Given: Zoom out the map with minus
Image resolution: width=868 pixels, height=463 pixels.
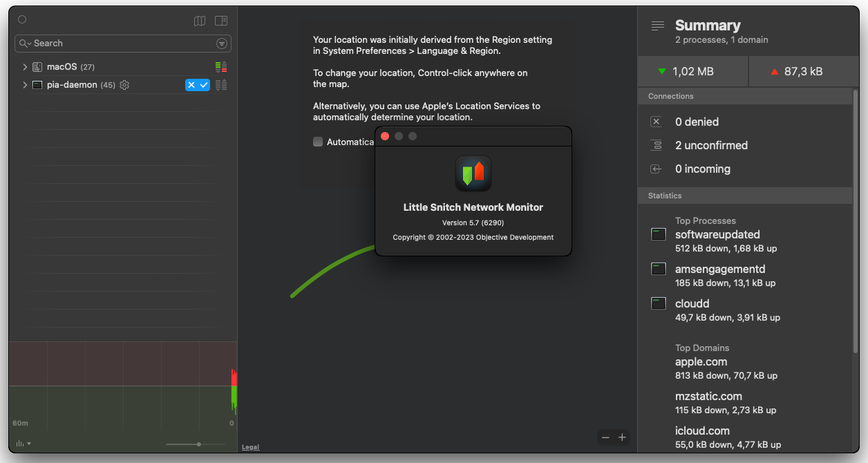Looking at the screenshot, I should click(x=605, y=437).
